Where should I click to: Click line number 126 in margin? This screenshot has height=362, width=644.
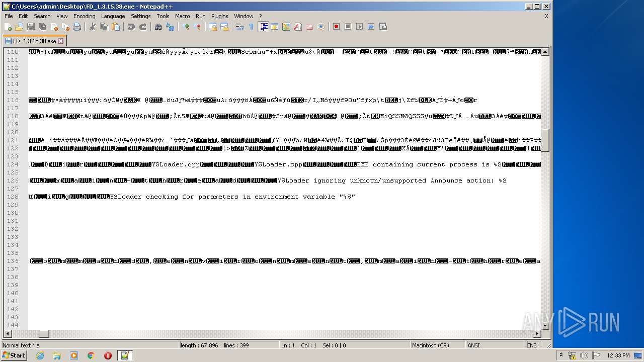[12, 180]
